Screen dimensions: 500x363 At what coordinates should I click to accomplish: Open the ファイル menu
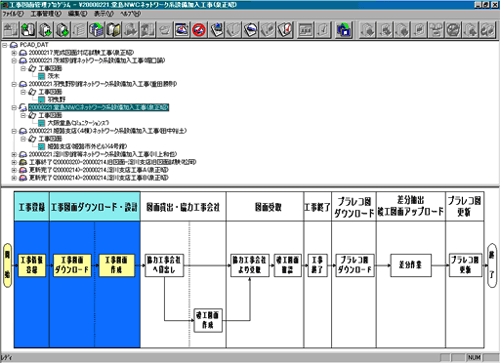13,14
